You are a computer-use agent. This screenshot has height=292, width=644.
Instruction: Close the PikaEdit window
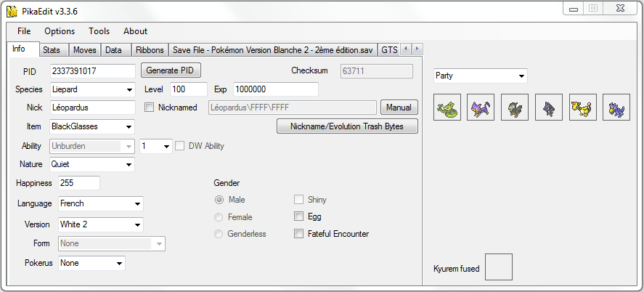tap(621, 9)
